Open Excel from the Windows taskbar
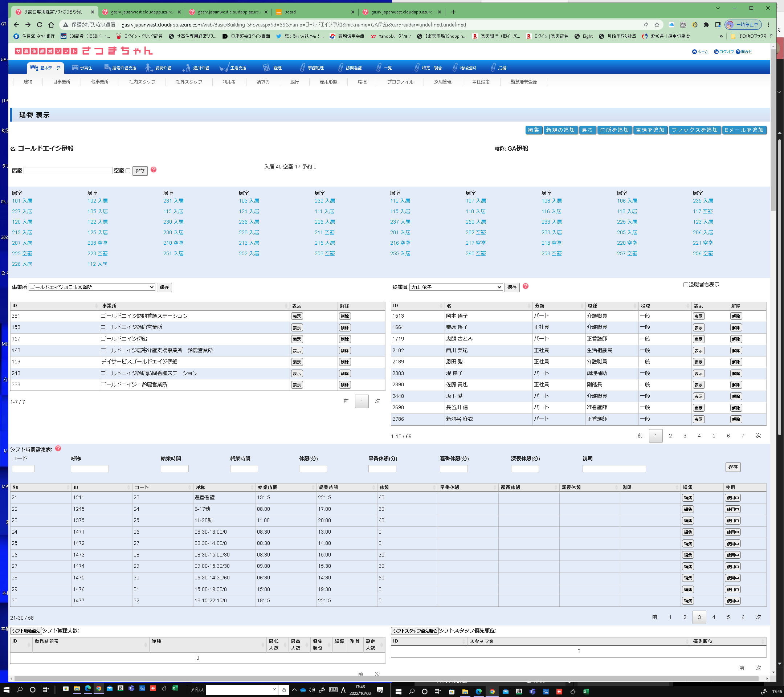 point(175,689)
